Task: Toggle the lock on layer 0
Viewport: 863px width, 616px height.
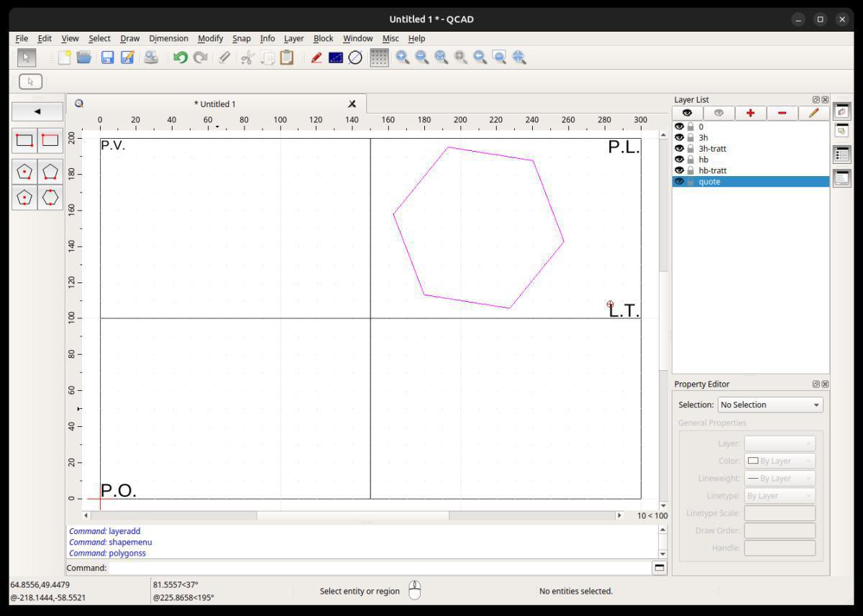Action: (690, 127)
